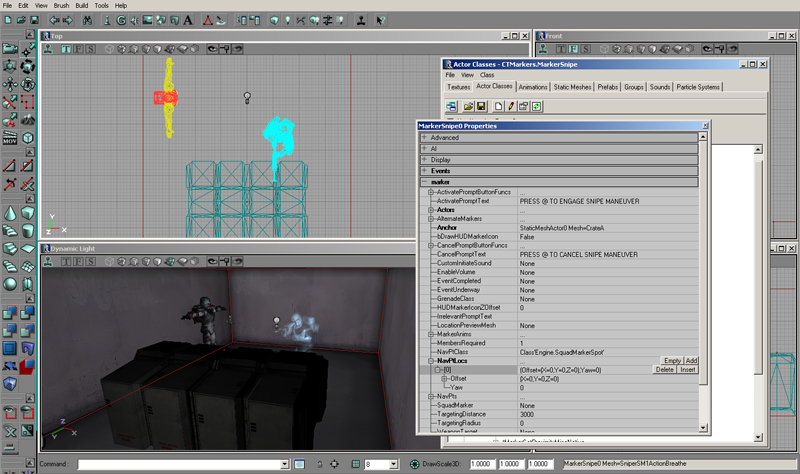The image size is (800, 474).
Task: Click the properties scrollbar down arrow
Action: 703,428
